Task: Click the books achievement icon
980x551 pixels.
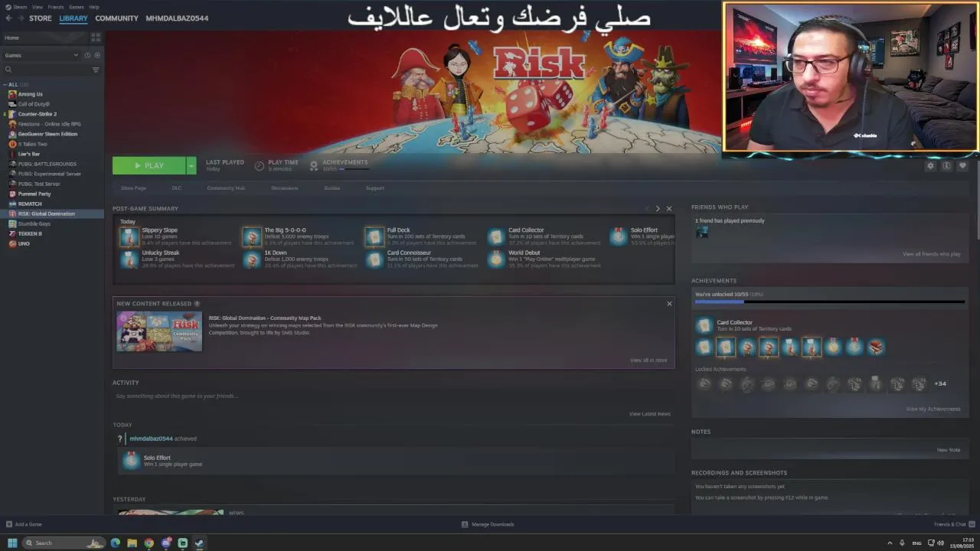Action: tap(876, 347)
